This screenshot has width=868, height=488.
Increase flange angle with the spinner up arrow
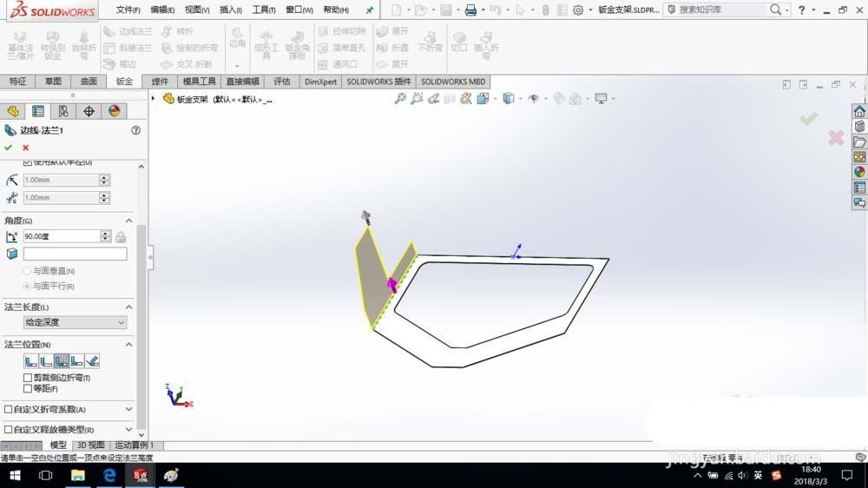(x=105, y=234)
